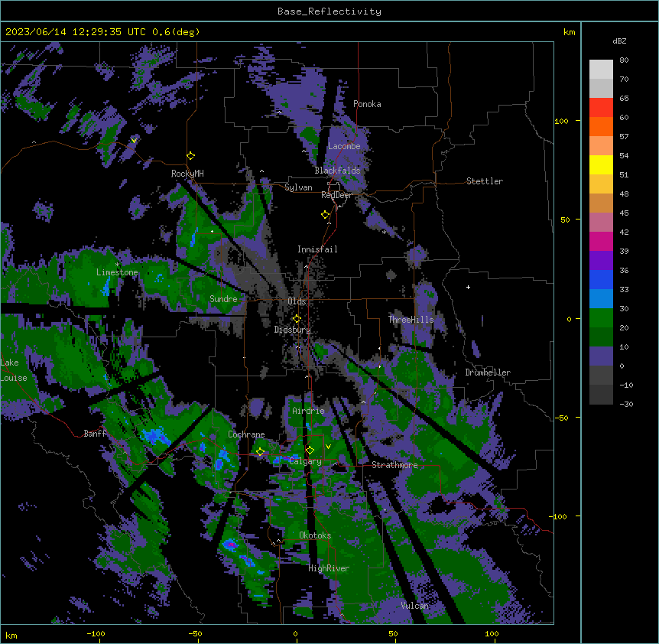Screen dimensions: 659x644
Task: Click the Drumheller label
Action: 488,372
